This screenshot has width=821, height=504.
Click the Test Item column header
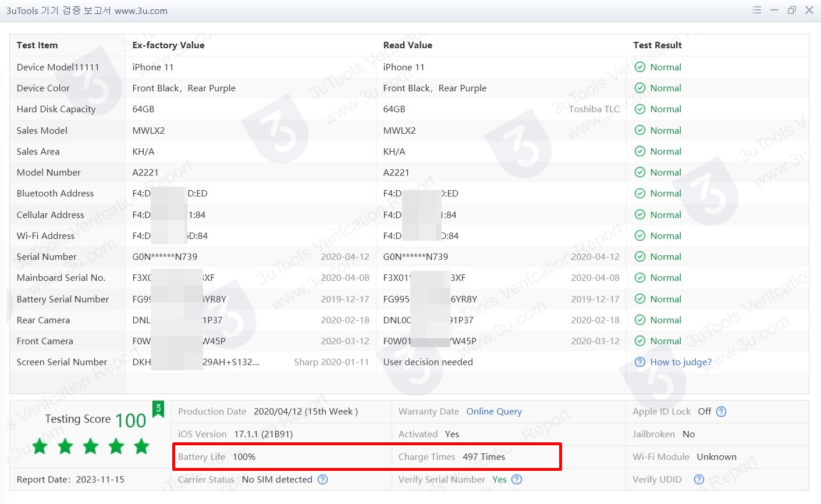[37, 45]
